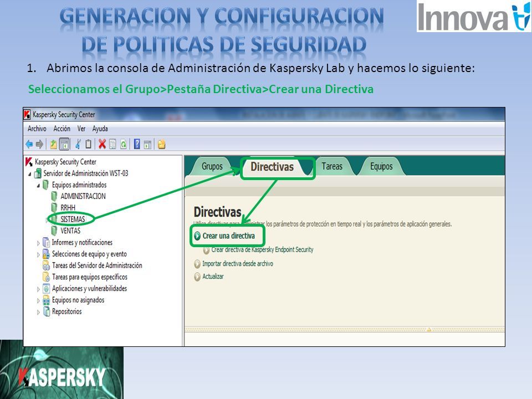Switch to the Directivas tab
The width and height of the screenshot is (532, 399).
[x=272, y=167]
